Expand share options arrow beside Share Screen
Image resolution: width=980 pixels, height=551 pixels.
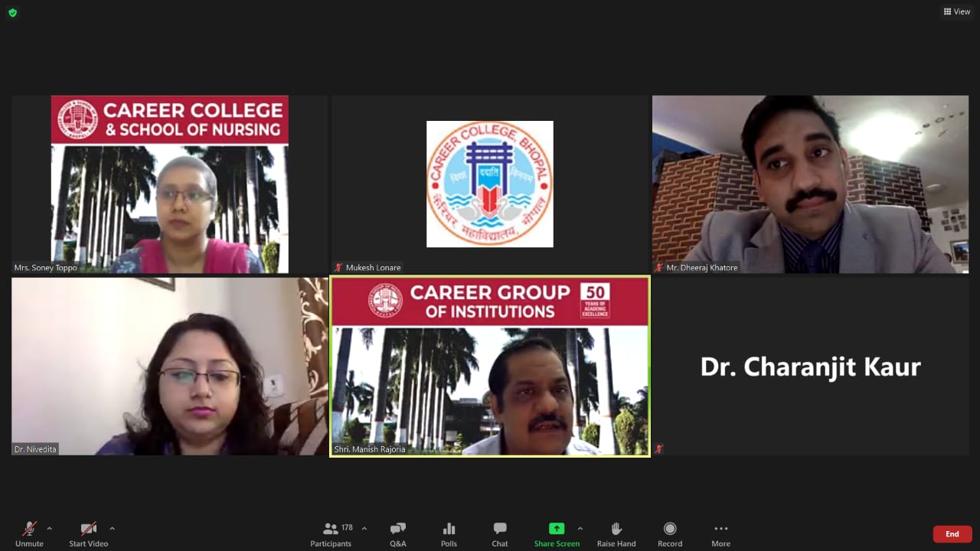[x=580, y=528]
